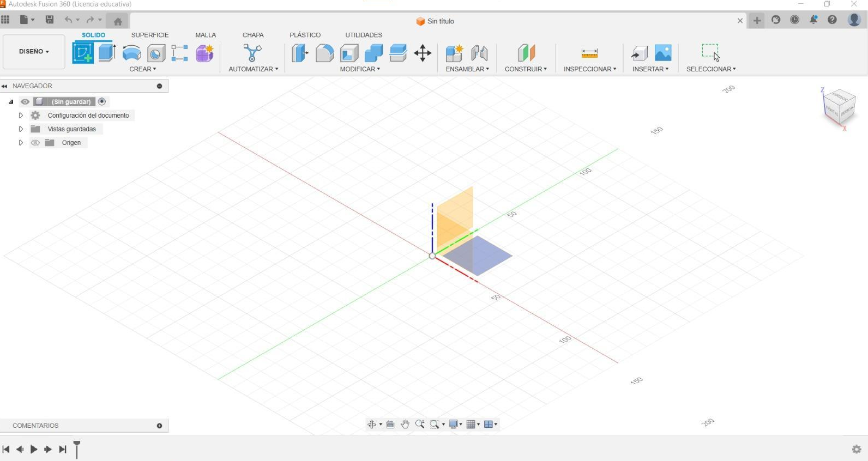Insert a Canvas image
Image resolution: width=868 pixels, height=461 pixels.
(663, 53)
